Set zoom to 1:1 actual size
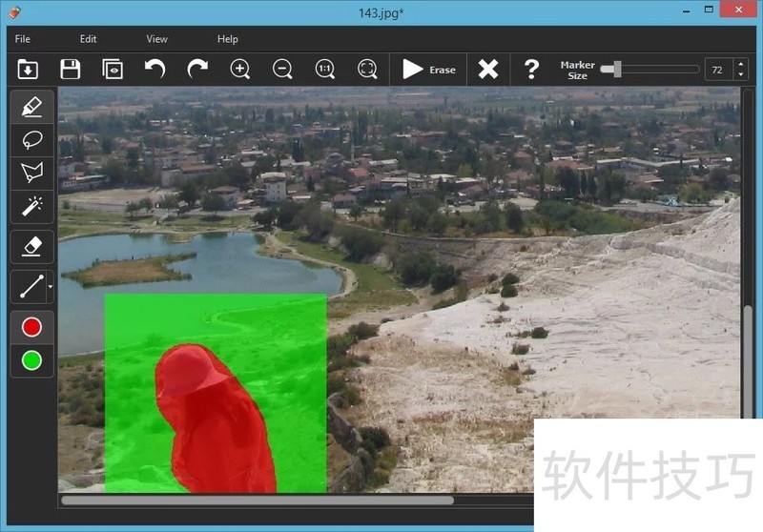The width and height of the screenshot is (763, 532). click(325, 69)
